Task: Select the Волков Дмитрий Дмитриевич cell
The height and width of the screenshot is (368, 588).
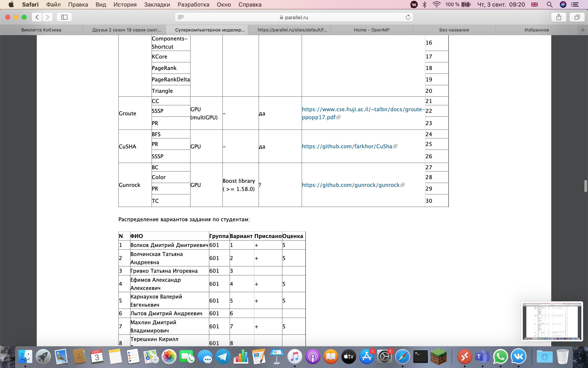Action: pos(169,245)
